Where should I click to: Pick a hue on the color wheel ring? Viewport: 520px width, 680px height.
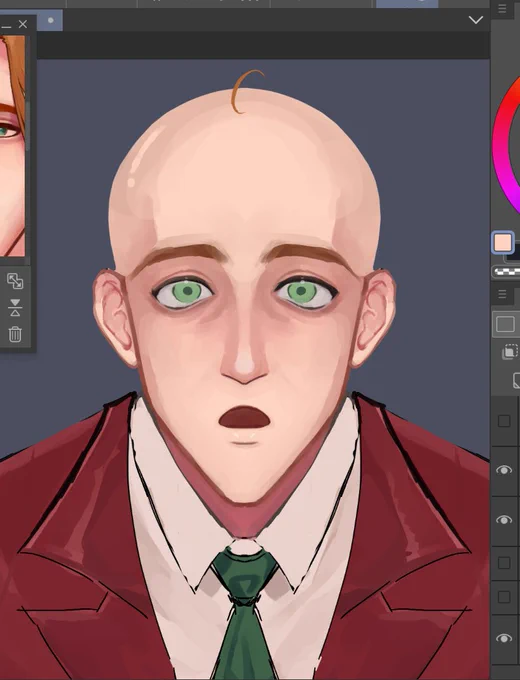503,143
